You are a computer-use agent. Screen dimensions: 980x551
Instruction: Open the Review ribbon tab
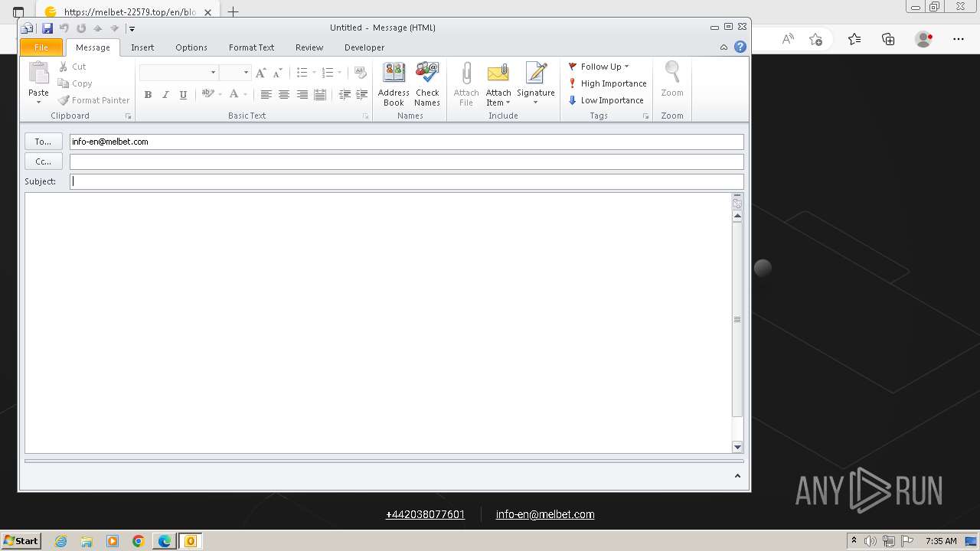309,47
